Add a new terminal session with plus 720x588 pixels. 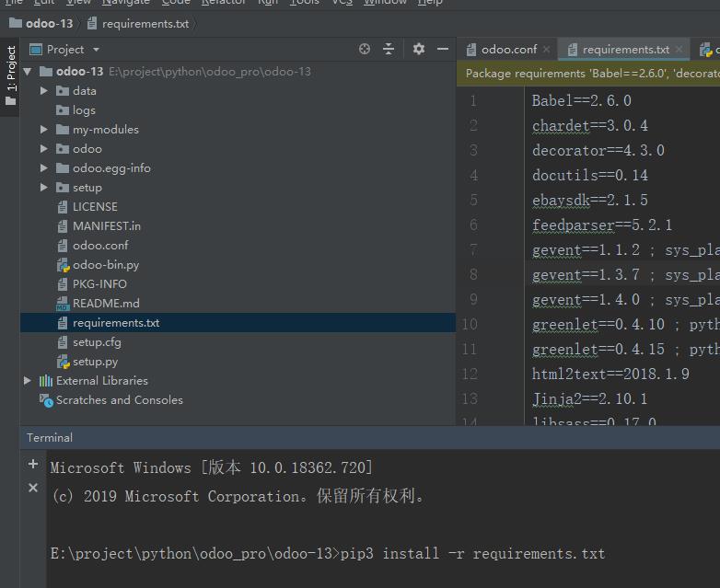click(x=33, y=464)
